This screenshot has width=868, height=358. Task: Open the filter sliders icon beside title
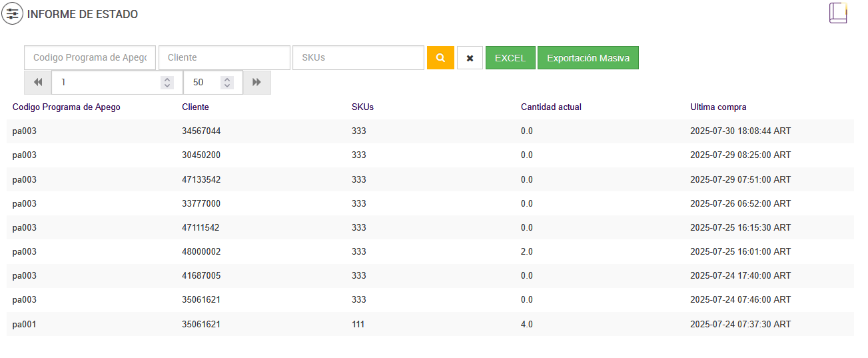coord(13,13)
